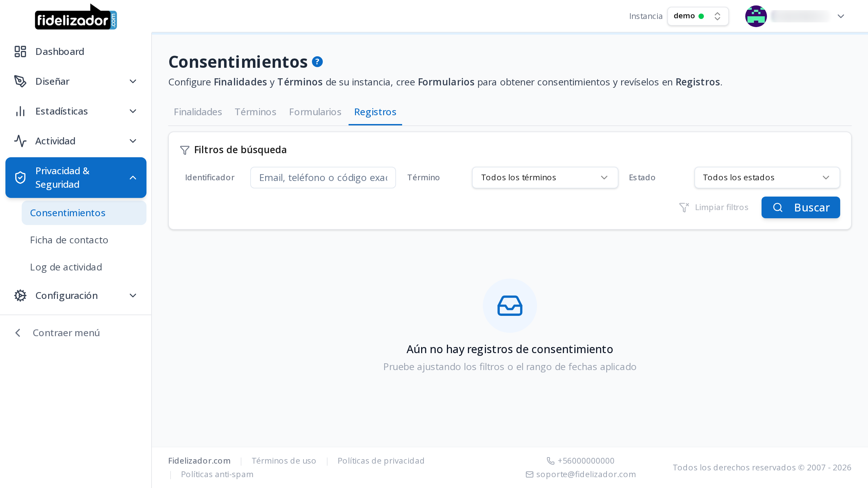Viewport: 868px width, 488px height.
Task: Click the Diseñar pen icon
Action: [x=20, y=81]
